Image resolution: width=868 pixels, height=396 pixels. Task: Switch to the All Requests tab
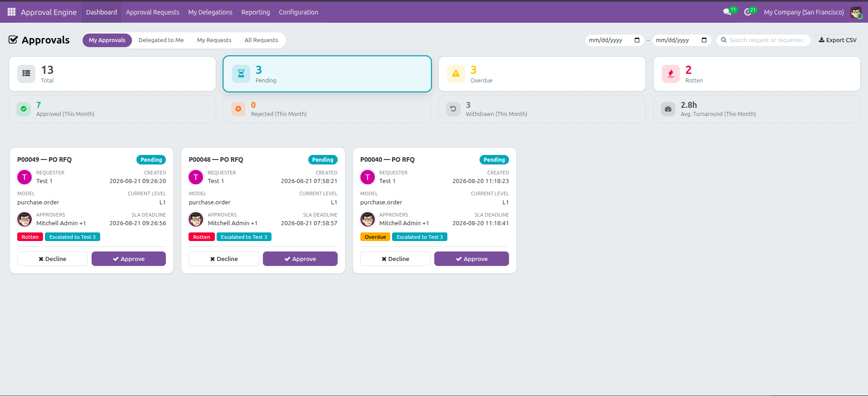pyautogui.click(x=261, y=40)
